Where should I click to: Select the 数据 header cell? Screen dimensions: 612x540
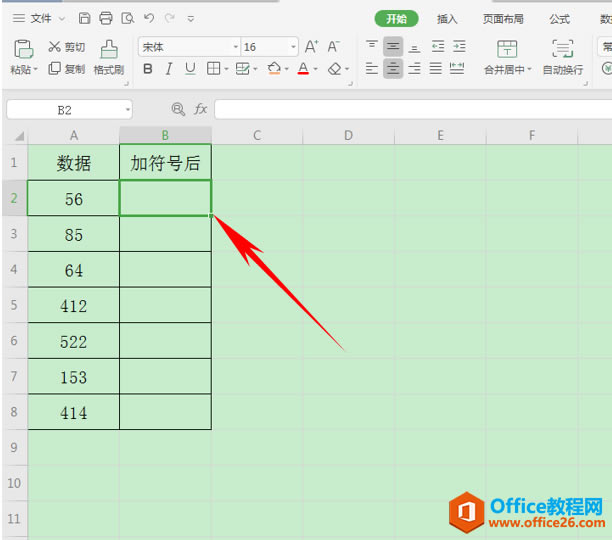[x=73, y=163]
